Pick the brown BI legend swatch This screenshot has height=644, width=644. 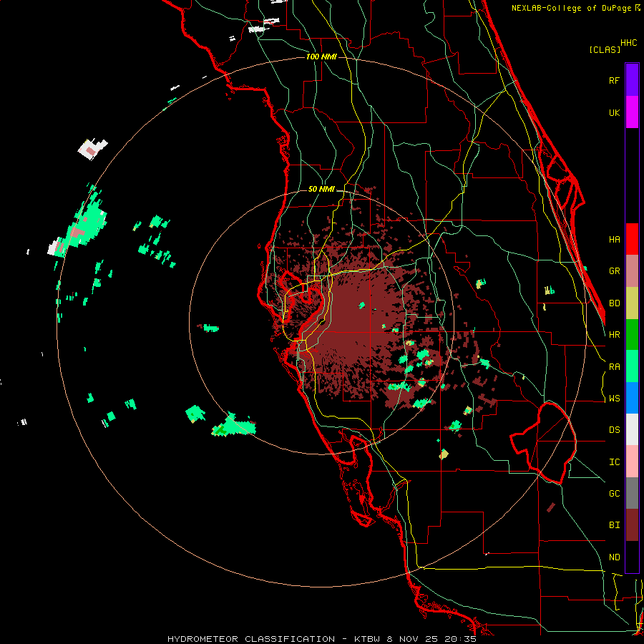pyautogui.click(x=632, y=525)
